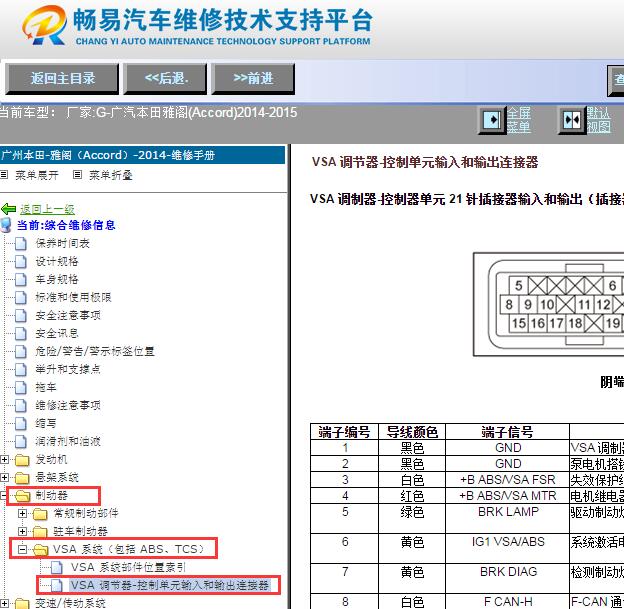This screenshot has height=609, width=624.
Task: Click the 菜单折叠 list icon
Action: [x=78, y=174]
